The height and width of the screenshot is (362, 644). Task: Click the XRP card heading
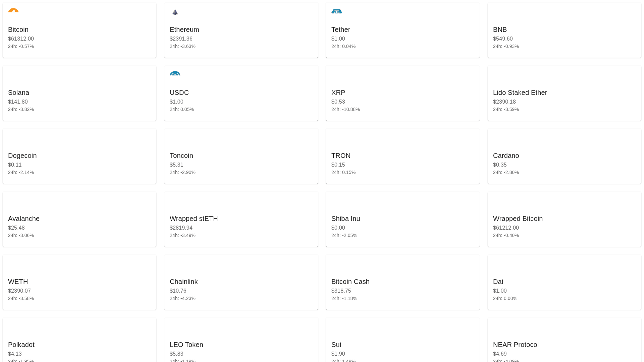(338, 93)
